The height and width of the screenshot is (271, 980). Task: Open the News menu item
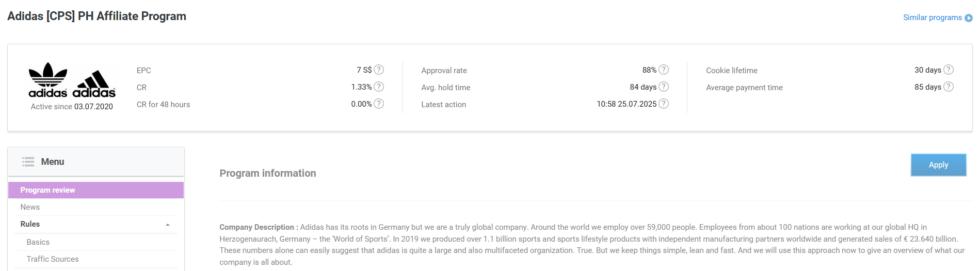tap(96, 207)
